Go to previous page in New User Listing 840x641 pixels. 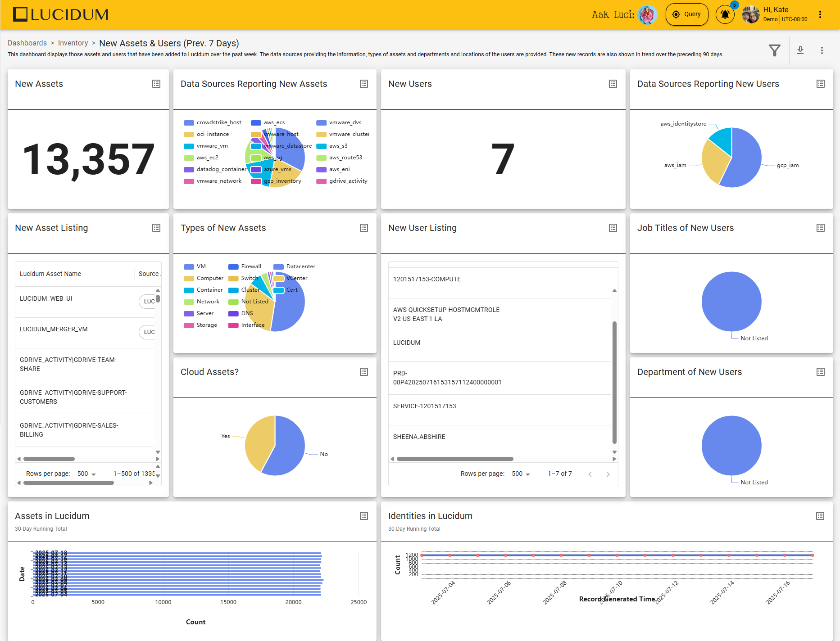pyautogui.click(x=590, y=474)
